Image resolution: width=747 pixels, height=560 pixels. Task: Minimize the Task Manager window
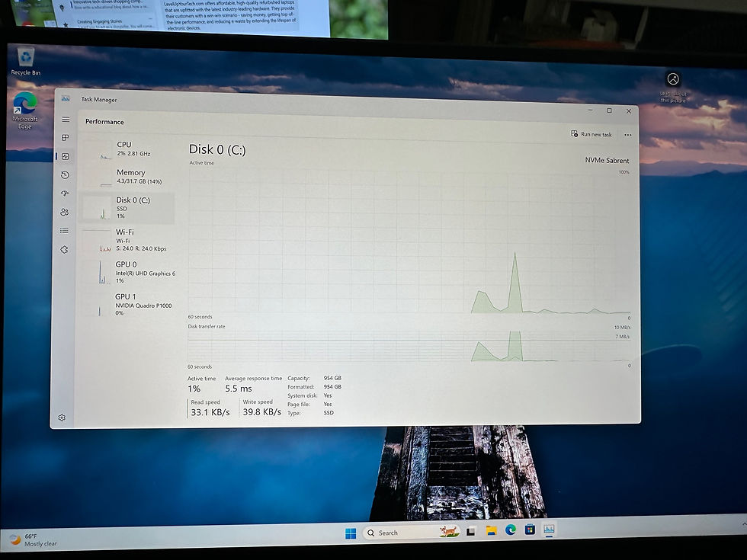[590, 110]
